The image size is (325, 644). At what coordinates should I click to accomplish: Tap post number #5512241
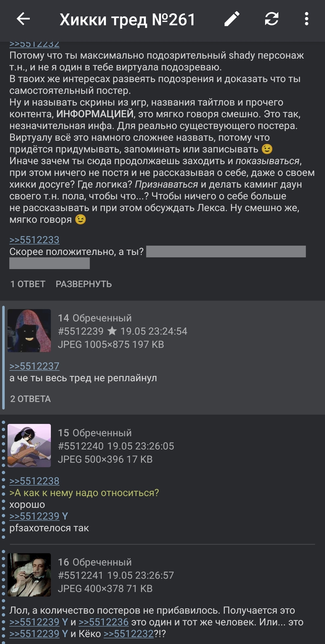(81, 575)
